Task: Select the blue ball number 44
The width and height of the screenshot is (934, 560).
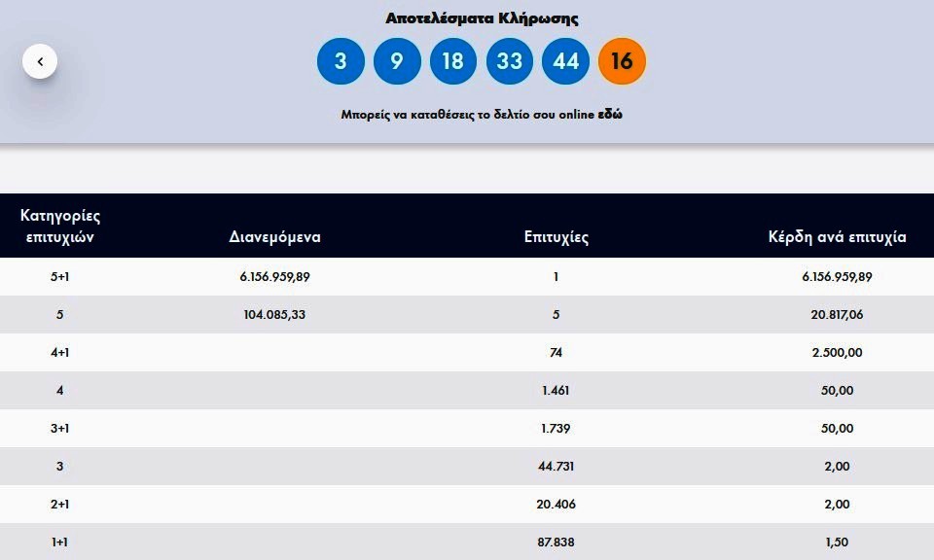Action: coord(565,60)
